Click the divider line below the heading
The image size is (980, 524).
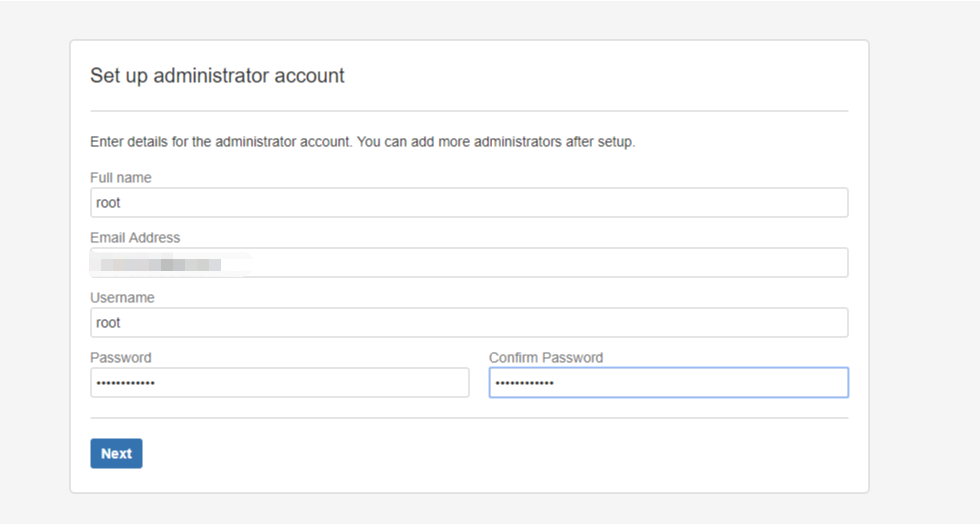click(x=468, y=111)
